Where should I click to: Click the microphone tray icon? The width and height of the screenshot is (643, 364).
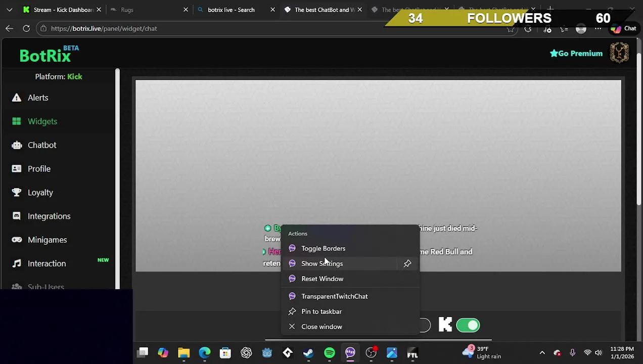[x=572, y=353]
